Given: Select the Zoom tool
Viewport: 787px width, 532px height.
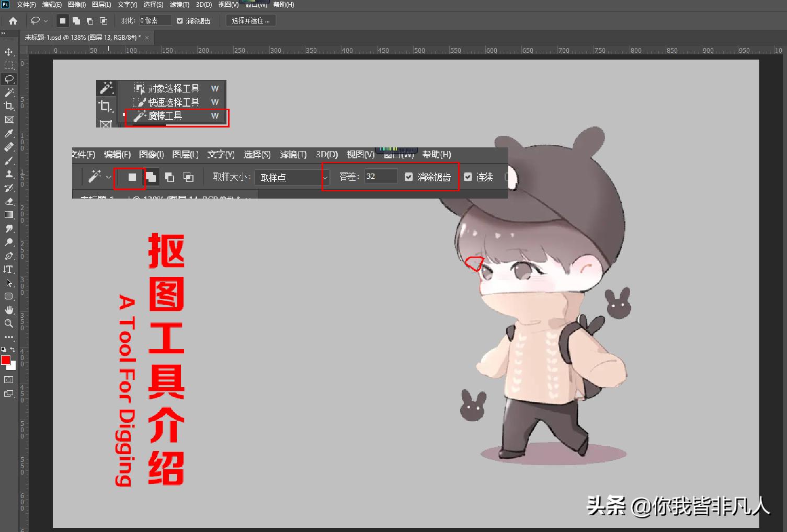Looking at the screenshot, I should [9, 323].
